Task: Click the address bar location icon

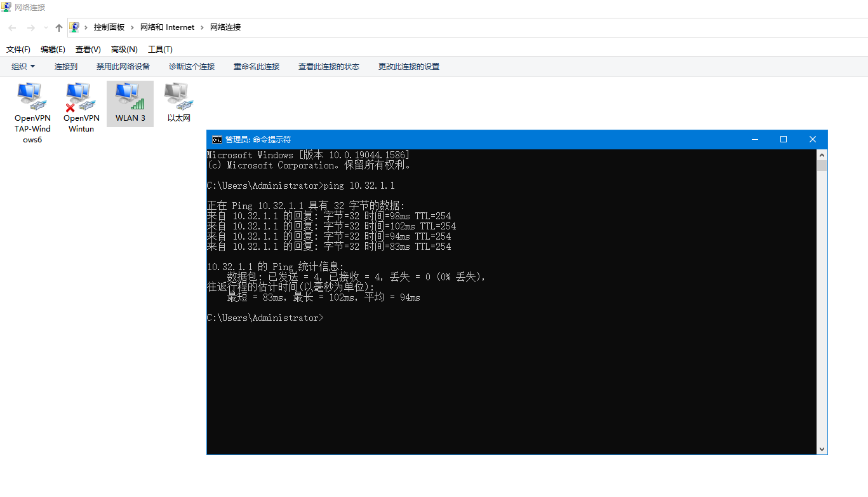Action: (x=74, y=27)
